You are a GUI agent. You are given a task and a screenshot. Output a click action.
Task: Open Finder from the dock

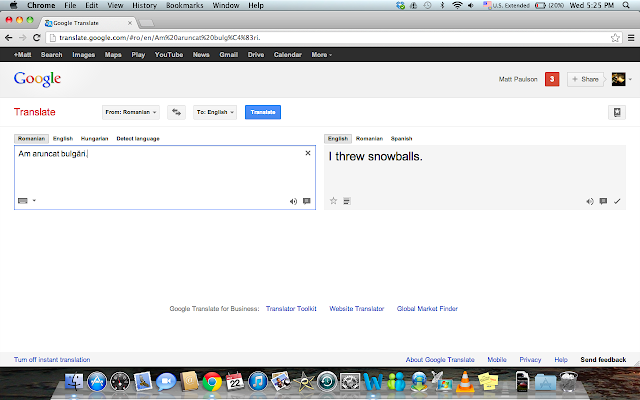(x=74, y=382)
